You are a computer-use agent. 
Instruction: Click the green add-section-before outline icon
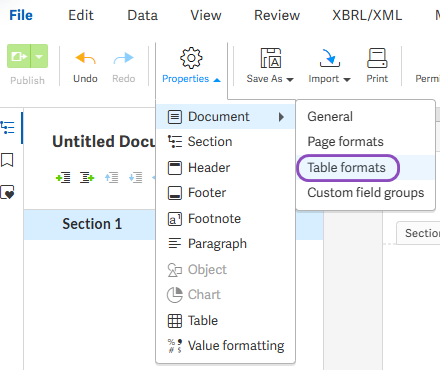click(63, 178)
